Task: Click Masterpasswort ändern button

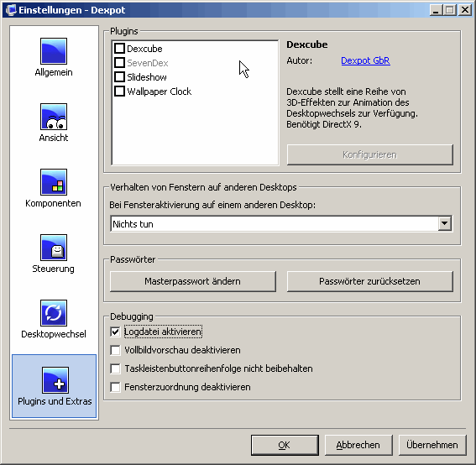Action: [193, 281]
